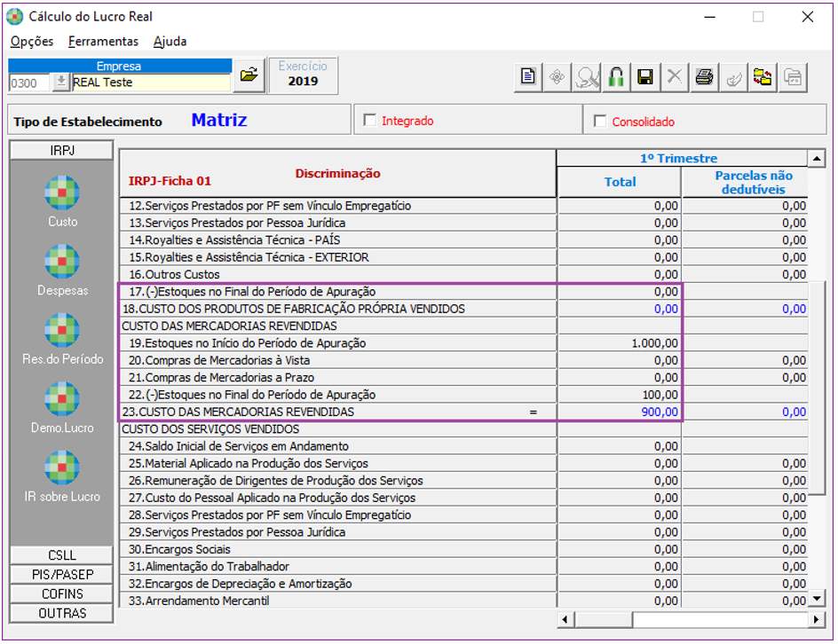This screenshot has height=644, width=838.
Task: Click the Exercício 2019 button
Action: pos(303,75)
